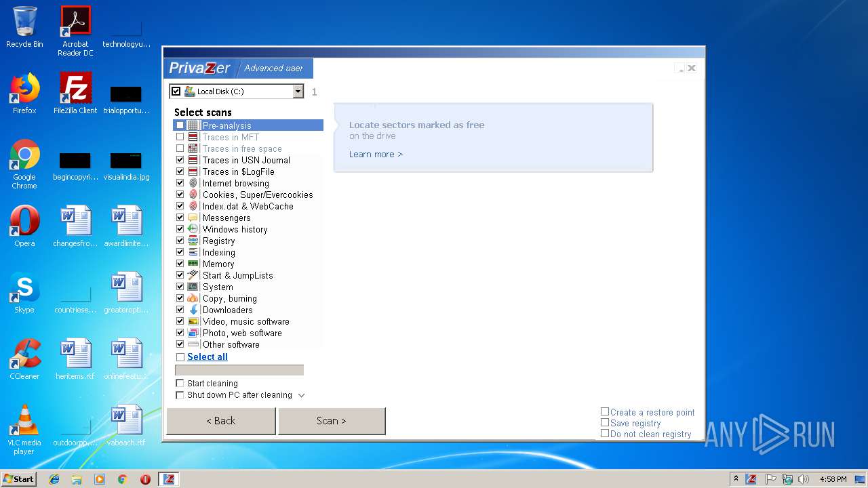Click the Index.dat & WebCache icon

pyautogui.click(x=193, y=206)
